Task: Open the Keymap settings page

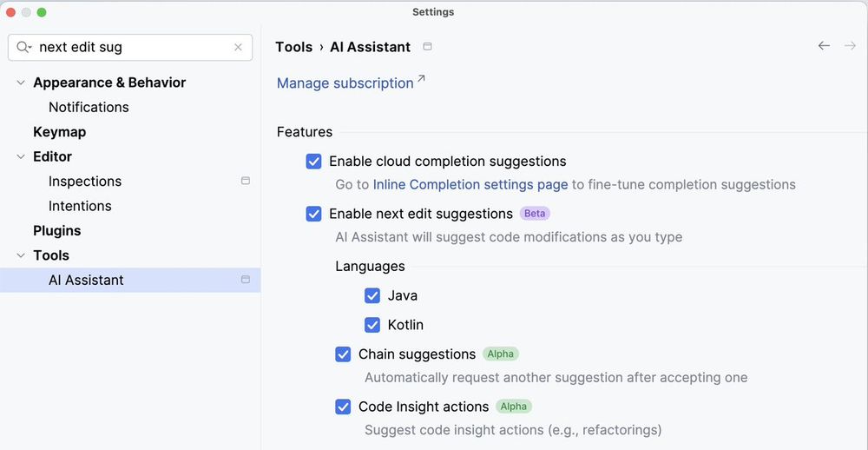Action: click(x=59, y=132)
